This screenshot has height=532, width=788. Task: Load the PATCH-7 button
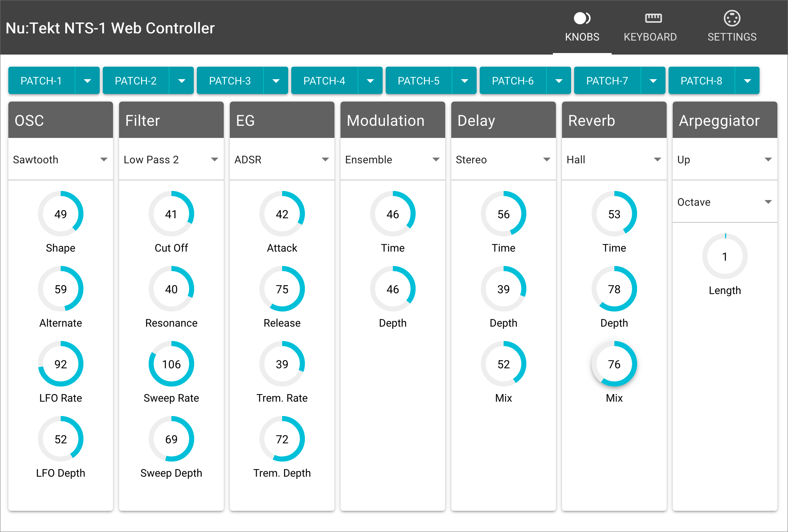[607, 81]
